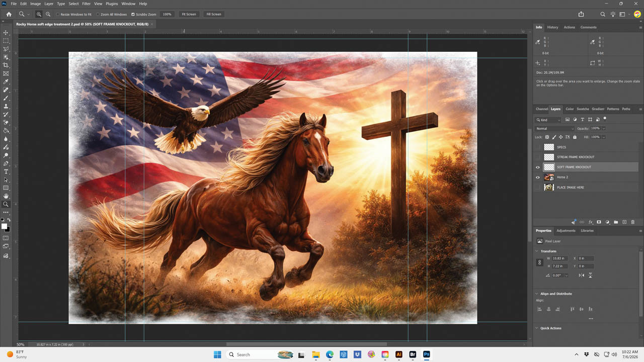Click the 100% zoom button
Image resolution: width=644 pixels, height=362 pixels.
167,14
